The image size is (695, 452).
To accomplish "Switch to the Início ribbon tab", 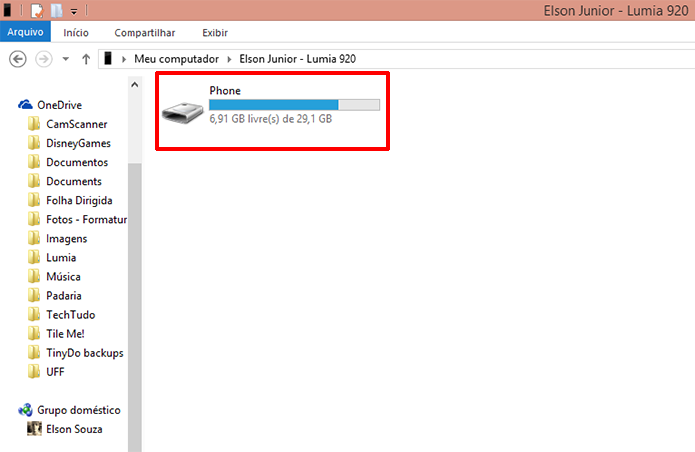I will click(x=76, y=32).
